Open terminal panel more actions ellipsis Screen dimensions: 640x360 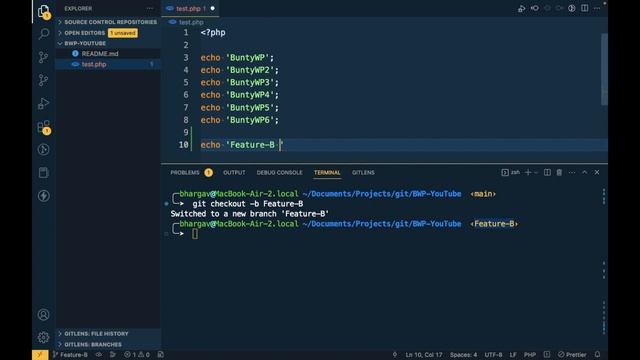(x=572, y=173)
